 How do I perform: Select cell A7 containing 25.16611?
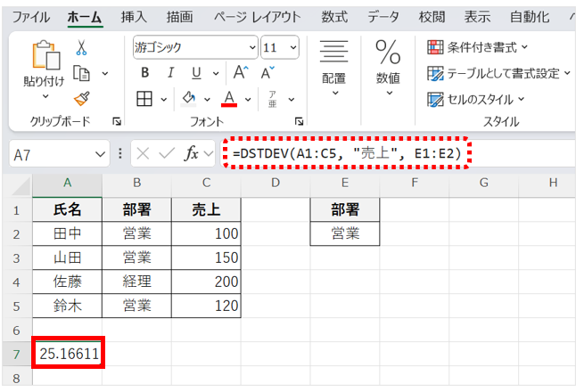coord(68,354)
